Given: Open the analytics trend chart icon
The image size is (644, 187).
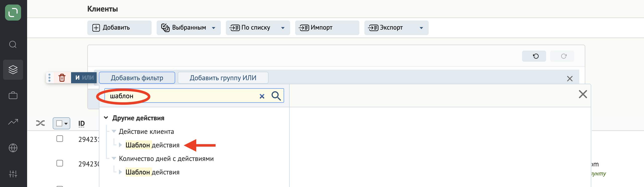Looking at the screenshot, I should click(x=13, y=122).
